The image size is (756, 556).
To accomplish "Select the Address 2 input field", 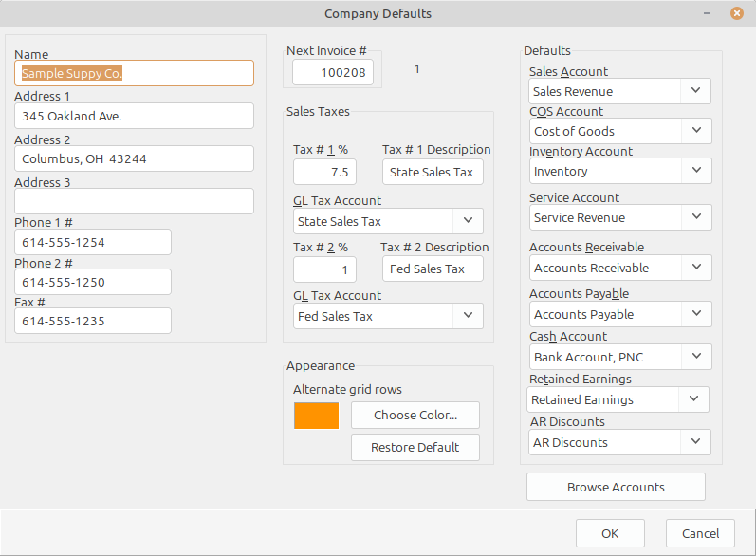I will (134, 158).
